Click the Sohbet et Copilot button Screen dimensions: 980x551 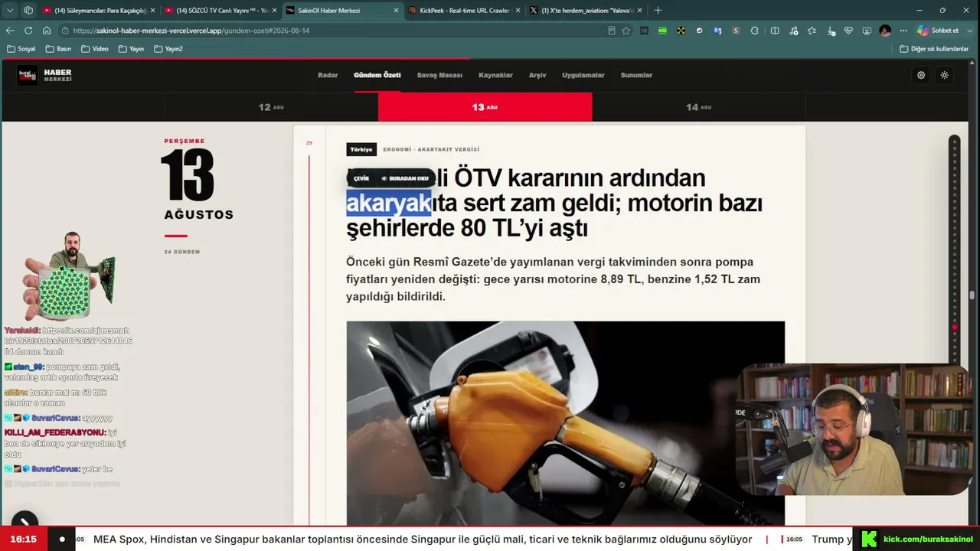(938, 31)
